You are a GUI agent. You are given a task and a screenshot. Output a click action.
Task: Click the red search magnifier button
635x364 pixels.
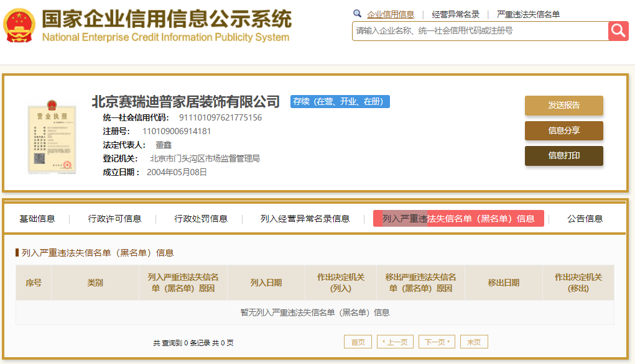[618, 30]
